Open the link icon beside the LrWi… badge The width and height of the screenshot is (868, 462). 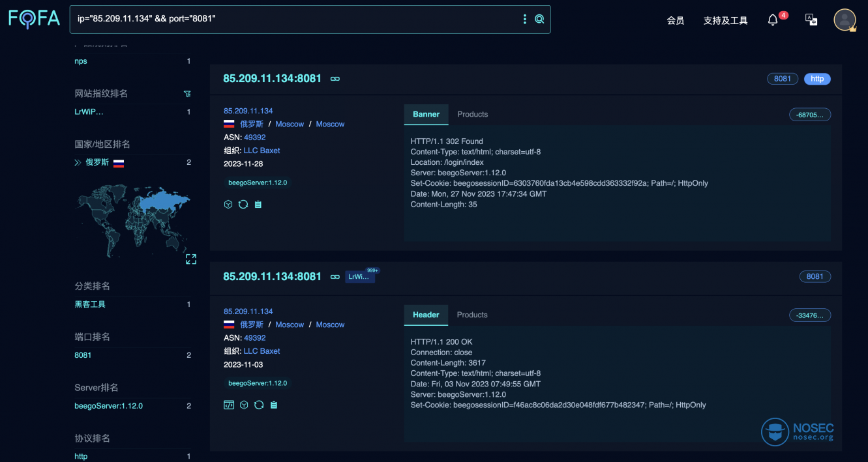click(335, 277)
